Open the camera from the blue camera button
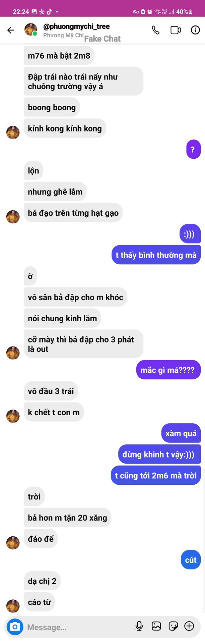This screenshot has width=205, height=644. [x=15, y=626]
